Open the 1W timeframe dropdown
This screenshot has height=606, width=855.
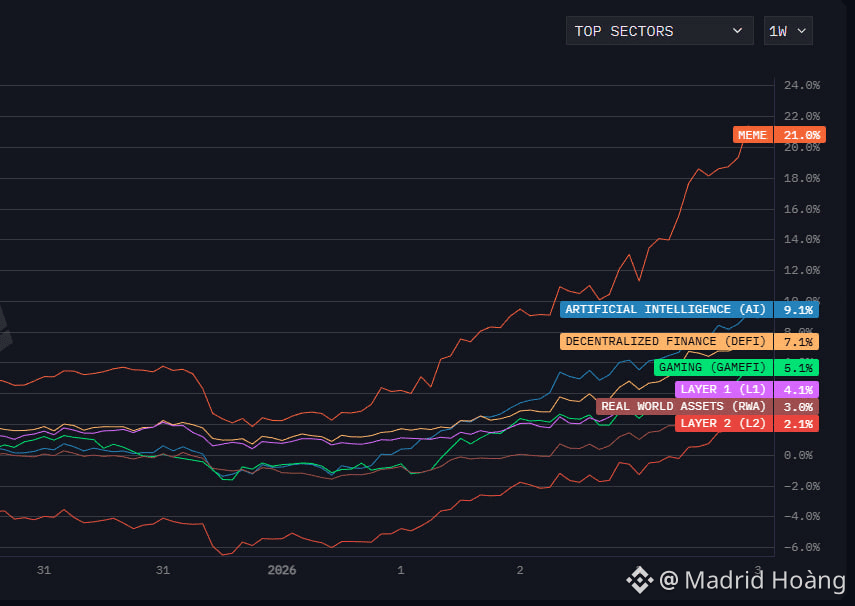click(788, 31)
